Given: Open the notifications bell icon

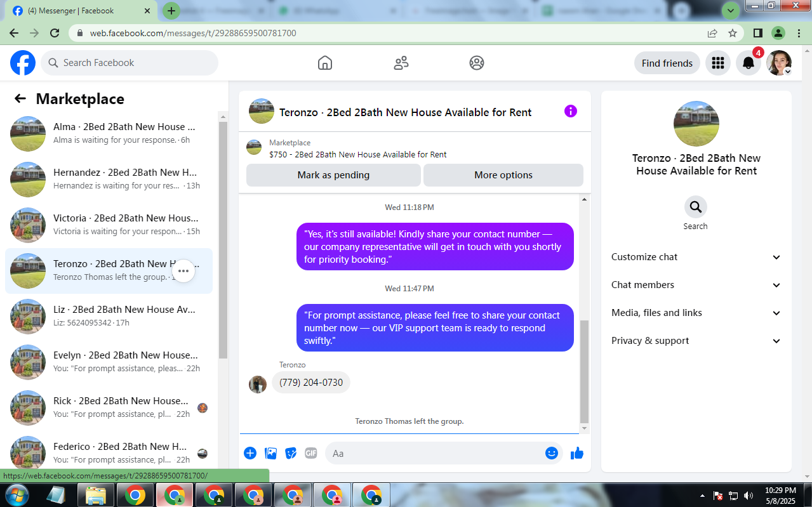Looking at the screenshot, I should coord(749,63).
